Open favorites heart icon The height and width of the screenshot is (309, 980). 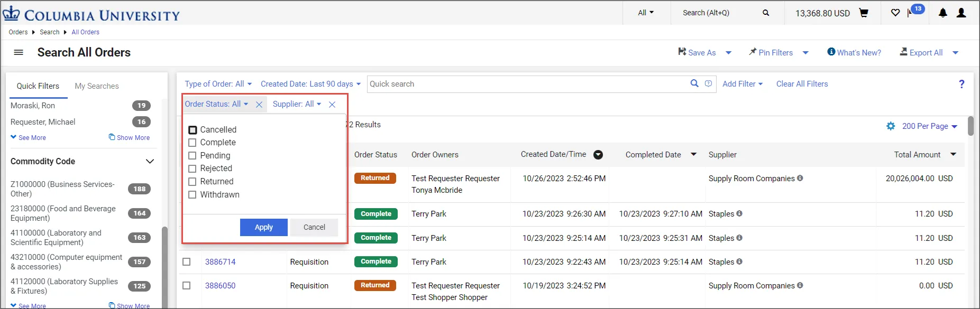tap(895, 13)
